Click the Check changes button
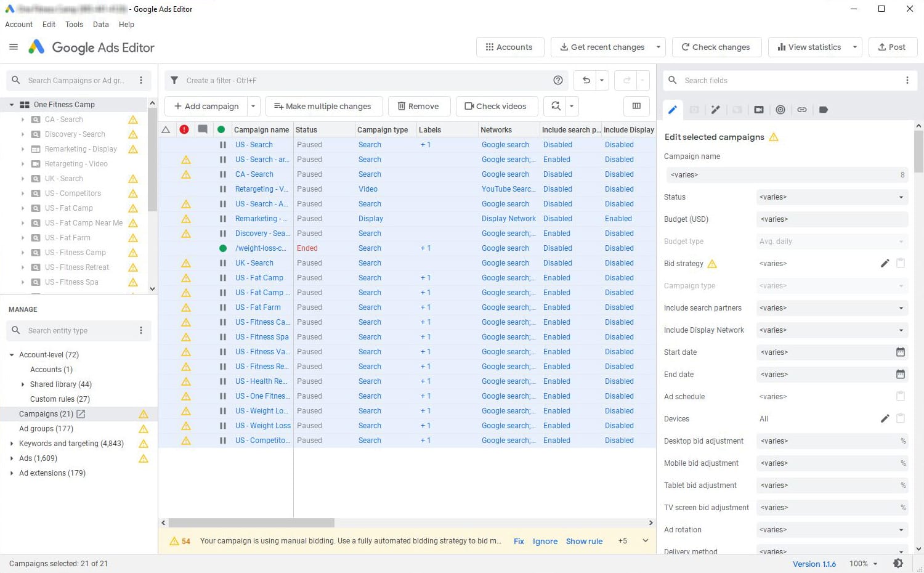Screen dimensions: 924x573 (x=716, y=47)
